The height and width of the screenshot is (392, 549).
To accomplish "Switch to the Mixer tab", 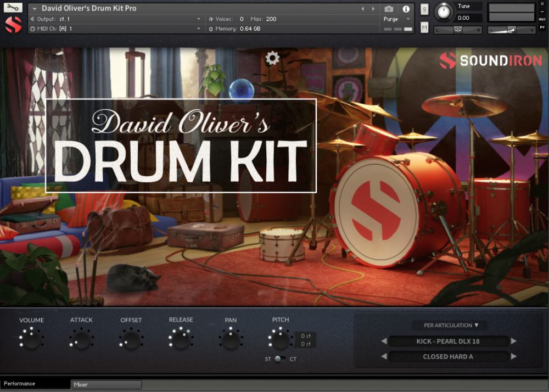I will pyautogui.click(x=106, y=384).
